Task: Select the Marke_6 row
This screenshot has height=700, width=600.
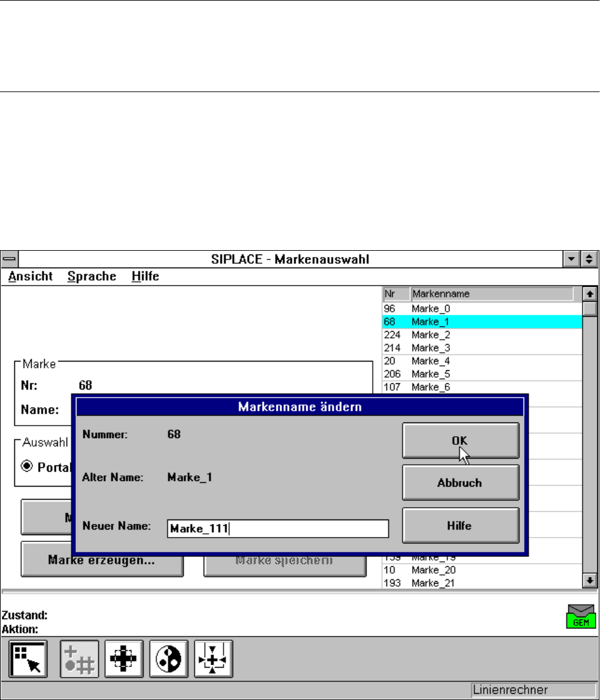Action: (482, 386)
